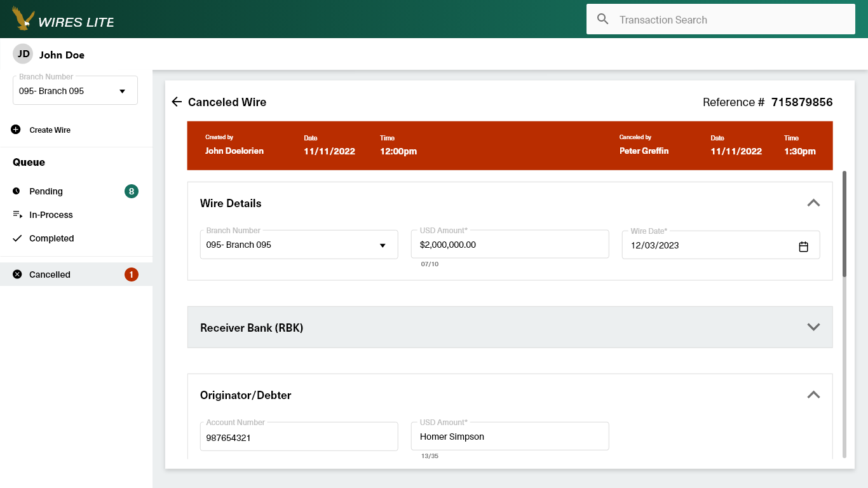Click the Wires Lite eagle logo
Screen dimensions: 868x488
[24, 19]
